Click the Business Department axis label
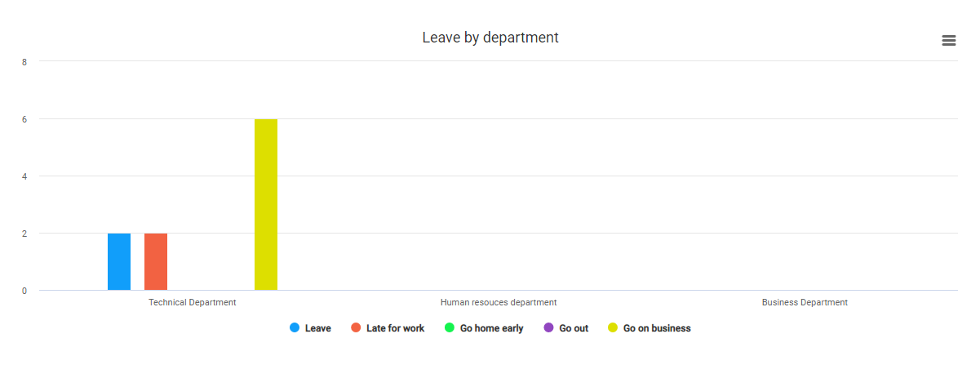980x365 pixels. [805, 302]
